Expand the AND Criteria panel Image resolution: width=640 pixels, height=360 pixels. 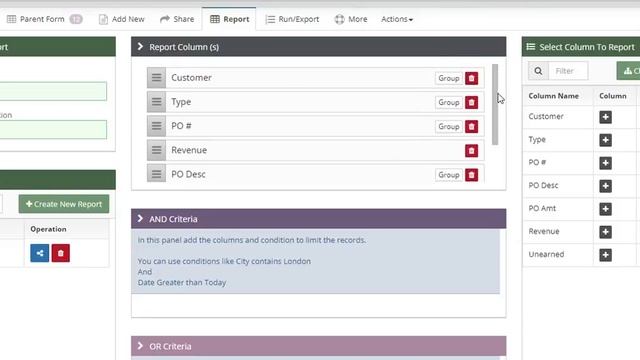[140, 218]
